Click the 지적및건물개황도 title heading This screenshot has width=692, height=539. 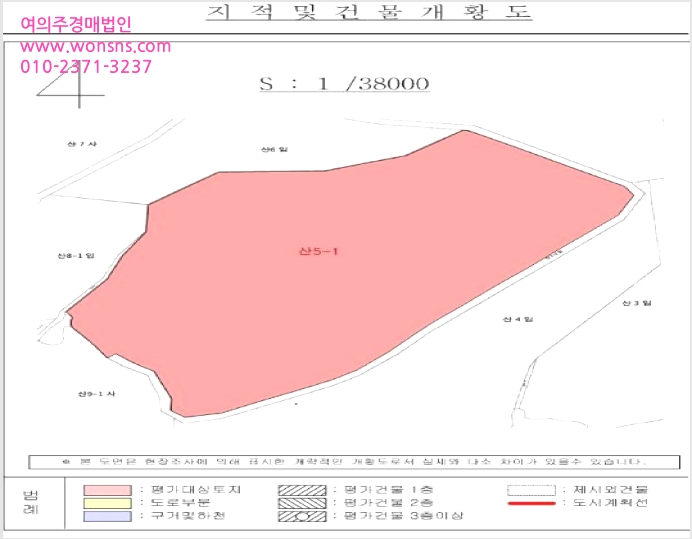click(369, 12)
